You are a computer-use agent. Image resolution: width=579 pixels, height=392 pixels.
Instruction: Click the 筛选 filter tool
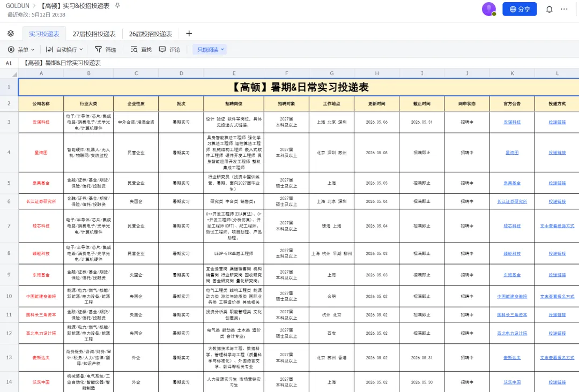106,49
